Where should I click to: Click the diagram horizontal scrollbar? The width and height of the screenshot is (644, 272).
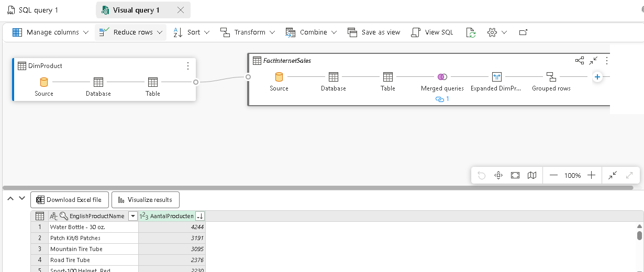point(318,187)
